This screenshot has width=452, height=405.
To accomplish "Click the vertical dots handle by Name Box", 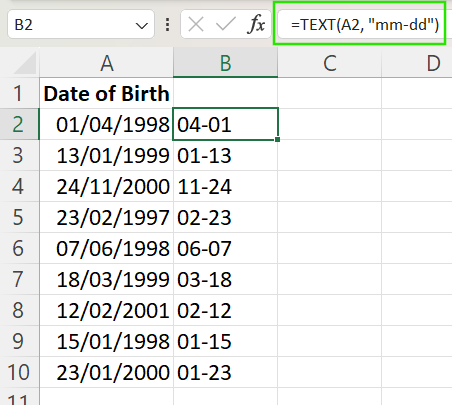I will click(167, 25).
